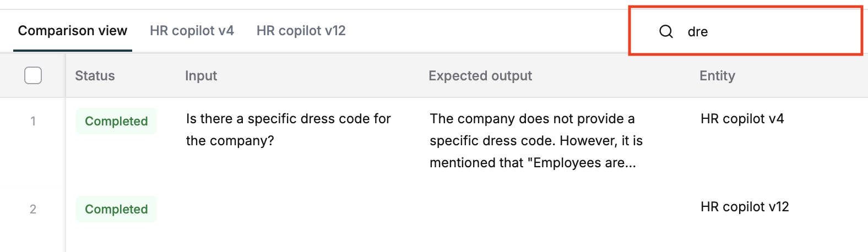Open the HR copilot v4 tab
Image resolution: width=868 pixels, height=252 pixels.
192,31
